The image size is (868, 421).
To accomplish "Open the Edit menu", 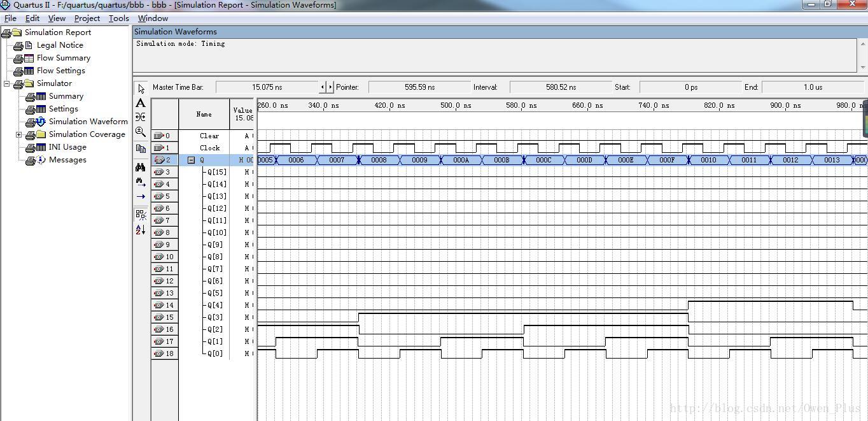I will click(x=32, y=18).
